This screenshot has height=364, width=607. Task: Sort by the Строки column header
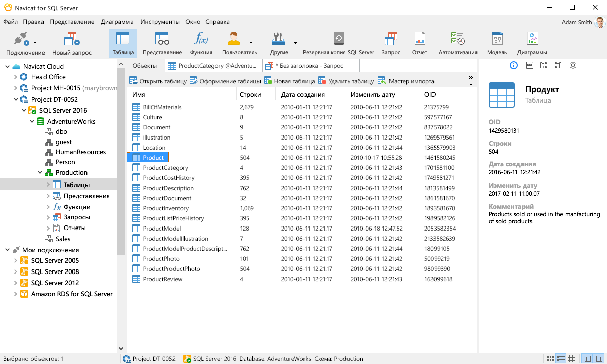255,95
